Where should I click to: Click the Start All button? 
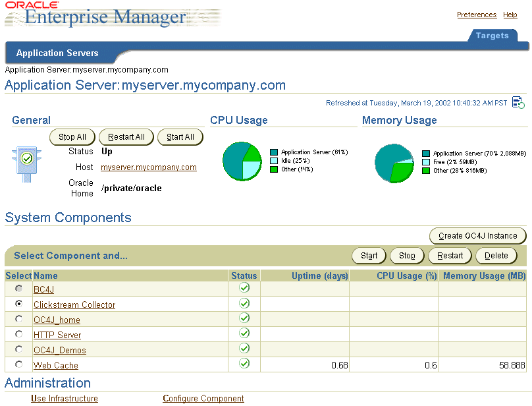(x=180, y=137)
